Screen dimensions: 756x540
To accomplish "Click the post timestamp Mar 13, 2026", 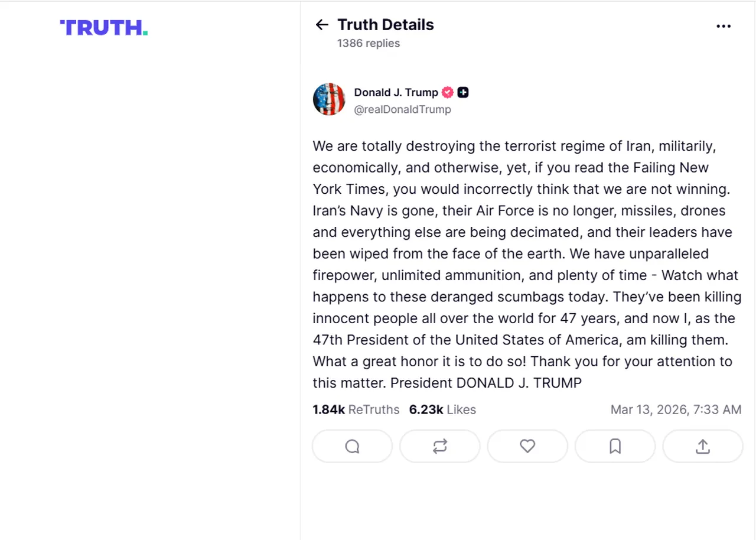I will pyautogui.click(x=676, y=409).
